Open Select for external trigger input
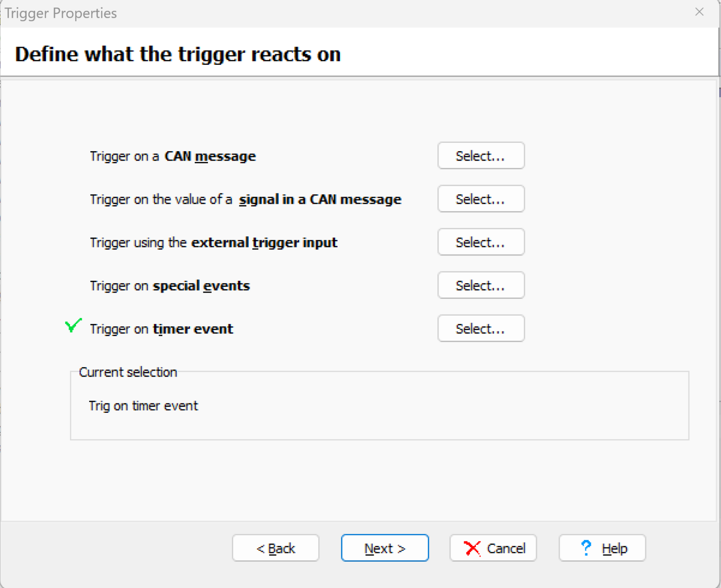 point(481,242)
